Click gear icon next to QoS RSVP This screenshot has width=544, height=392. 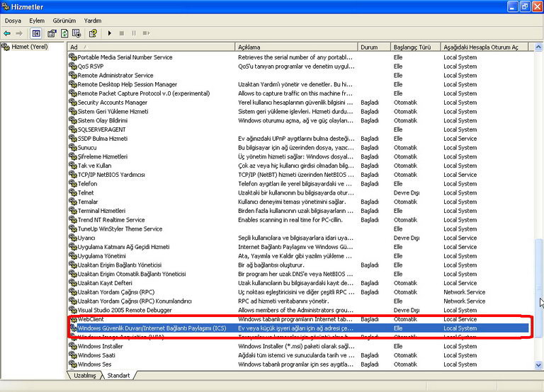[73, 66]
